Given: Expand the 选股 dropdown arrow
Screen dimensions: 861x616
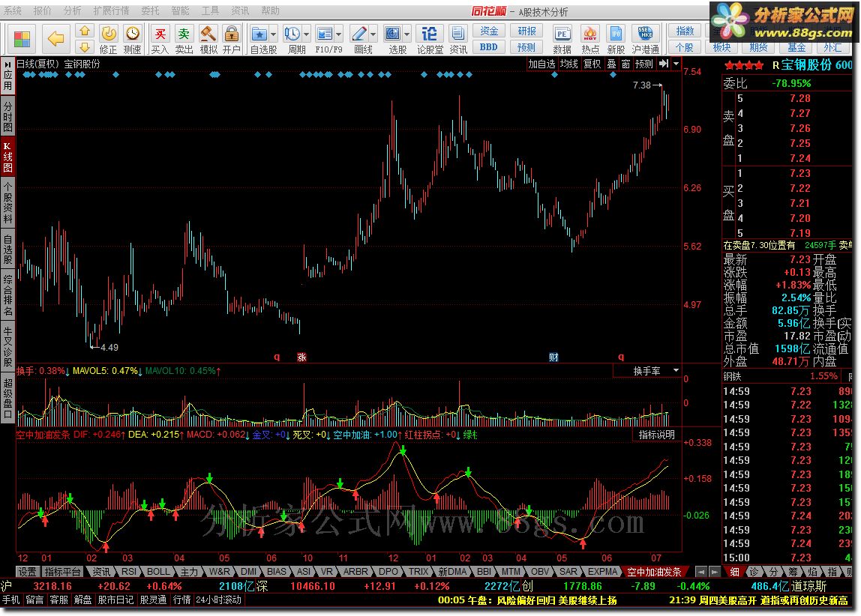Looking at the screenshot, I should click(406, 34).
